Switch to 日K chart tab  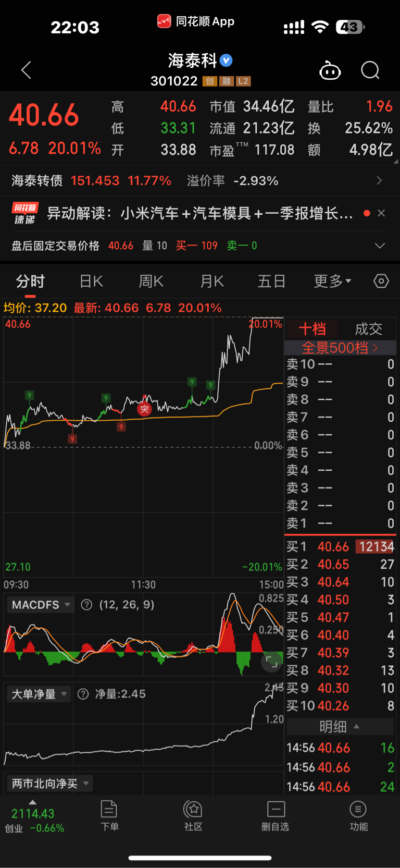tap(91, 282)
